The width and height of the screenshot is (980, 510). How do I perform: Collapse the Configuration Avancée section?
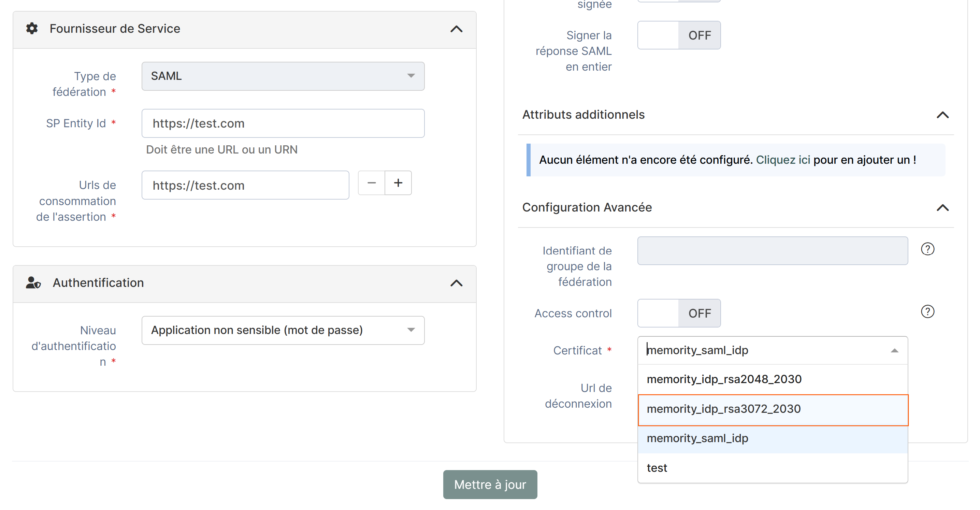942,208
